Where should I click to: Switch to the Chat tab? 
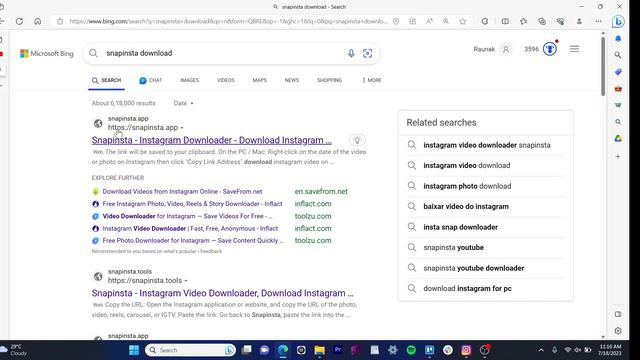151,80
